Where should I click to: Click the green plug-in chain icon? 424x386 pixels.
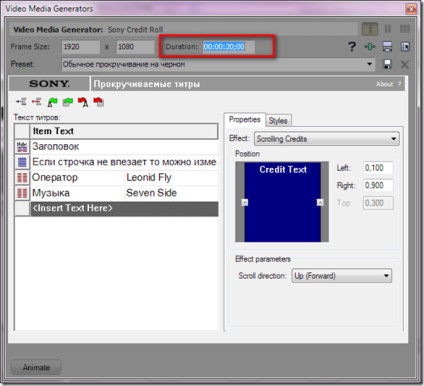(370, 47)
